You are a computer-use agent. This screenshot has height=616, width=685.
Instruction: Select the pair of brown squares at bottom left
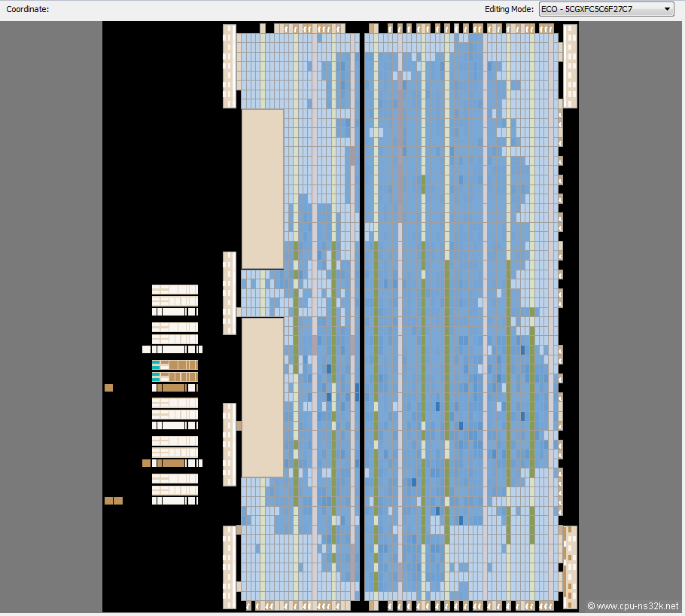pos(113,501)
